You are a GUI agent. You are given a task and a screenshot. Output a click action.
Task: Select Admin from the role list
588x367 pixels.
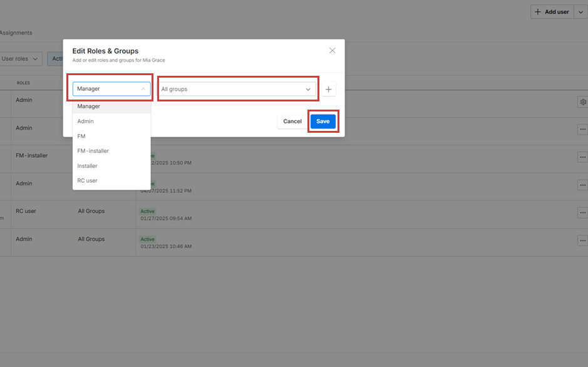click(86, 121)
